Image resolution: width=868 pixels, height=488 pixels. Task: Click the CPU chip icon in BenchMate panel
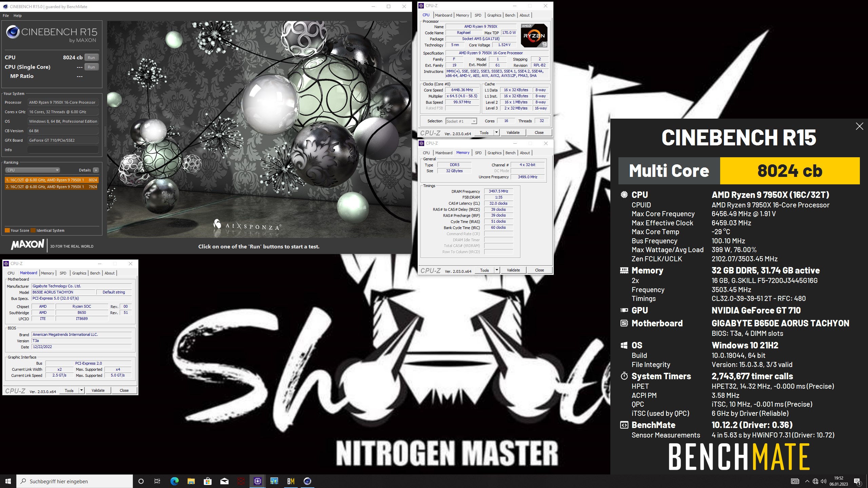tap(624, 195)
